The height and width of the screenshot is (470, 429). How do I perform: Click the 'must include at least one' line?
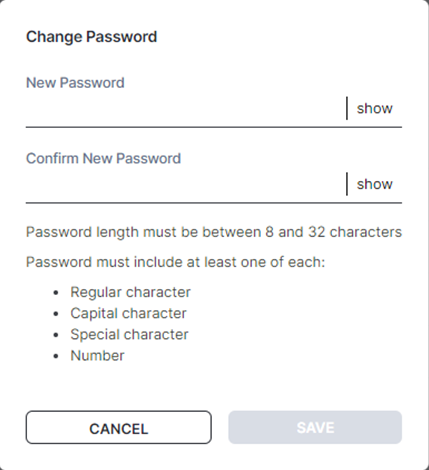click(175, 262)
